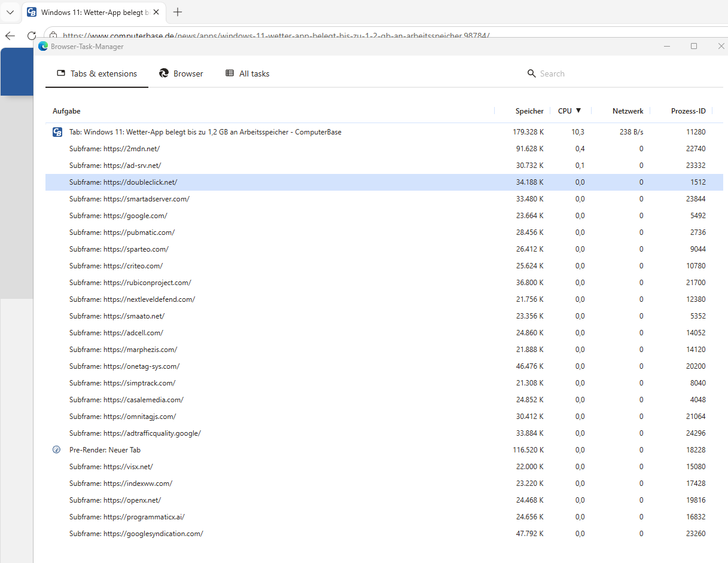The height and width of the screenshot is (563, 728).
Task: Click the 91.628 K memory value
Action: [530, 149]
